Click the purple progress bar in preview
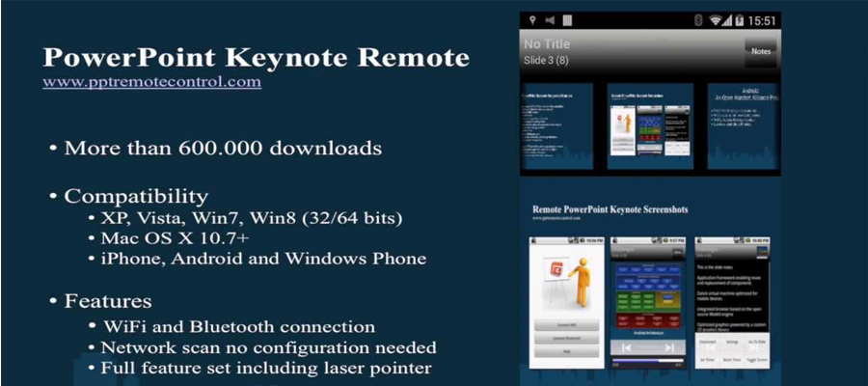Viewport: 868px width, 386px height. [648, 360]
